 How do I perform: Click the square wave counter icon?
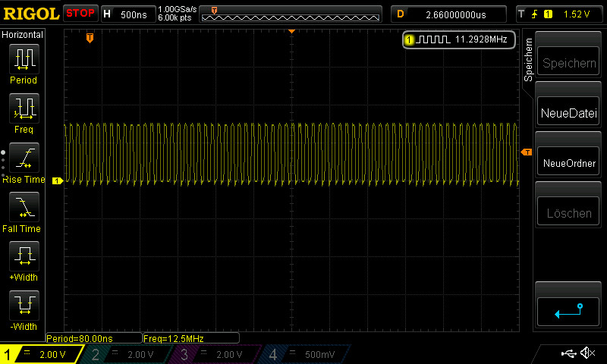tap(432, 39)
